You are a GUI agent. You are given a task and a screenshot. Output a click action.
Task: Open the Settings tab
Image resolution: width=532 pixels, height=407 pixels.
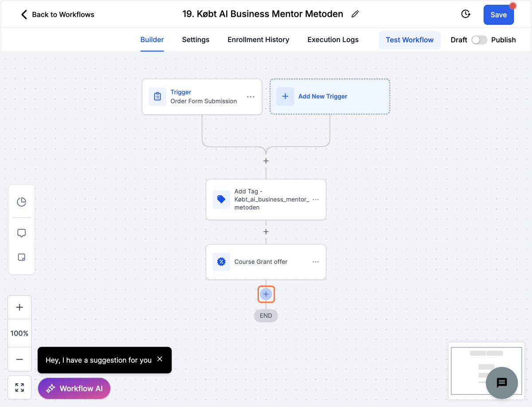click(196, 39)
